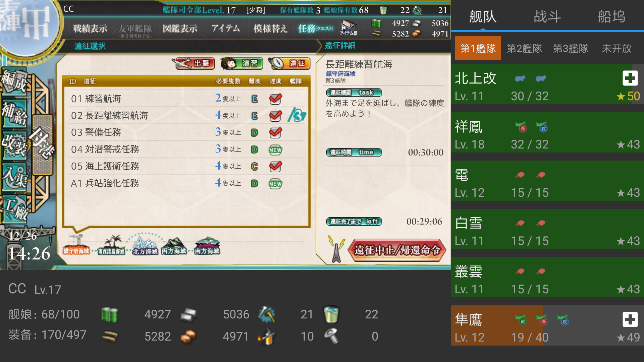The width and height of the screenshot is (644, 362).
Task: Open the 戦績表示 records menu
Action: tap(90, 28)
